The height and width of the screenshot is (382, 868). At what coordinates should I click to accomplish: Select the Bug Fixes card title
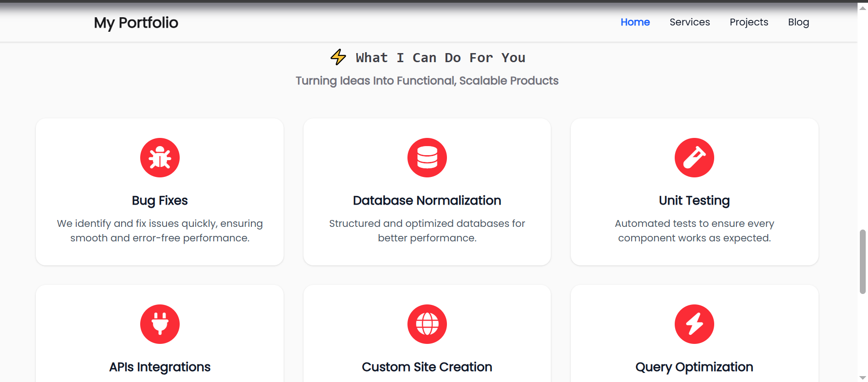pyautogui.click(x=160, y=201)
